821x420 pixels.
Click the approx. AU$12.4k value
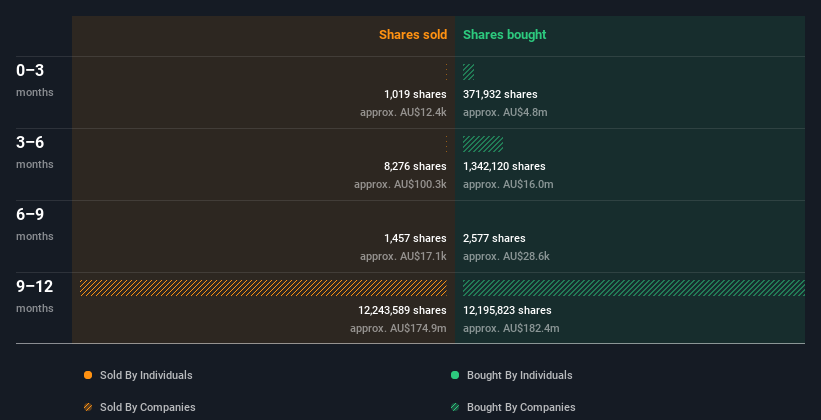403,112
